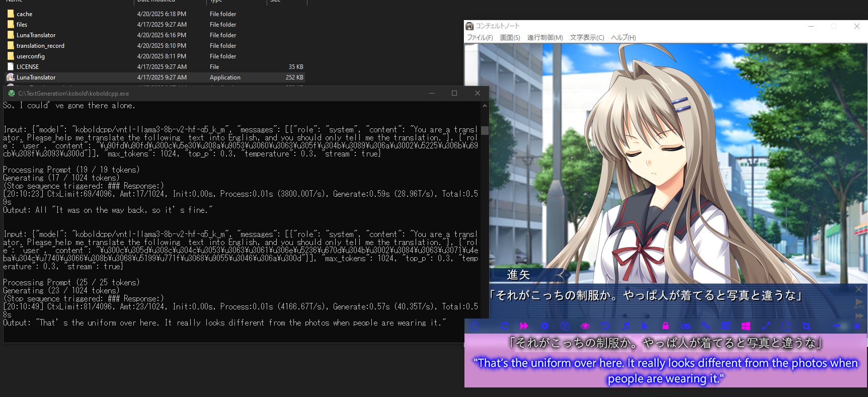Image resolution: width=868 pixels, height=397 pixels.
Task: Toggle the magenta eye show-original icon
Action: pos(585,326)
